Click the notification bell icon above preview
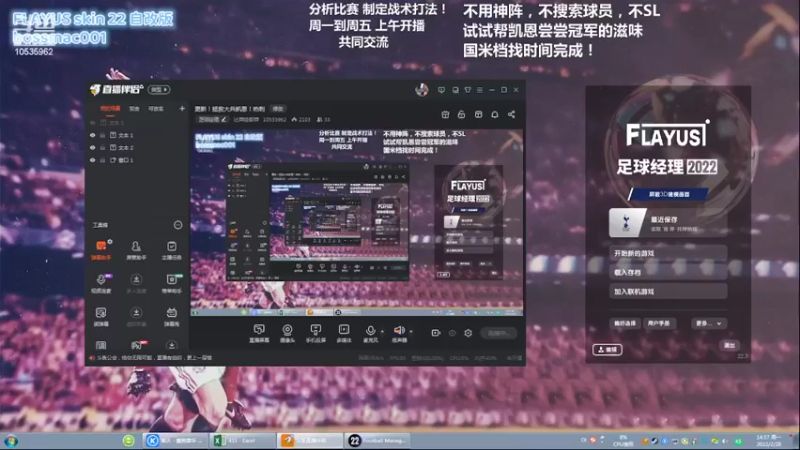Viewport: 800px width, 450px height. tap(494, 114)
